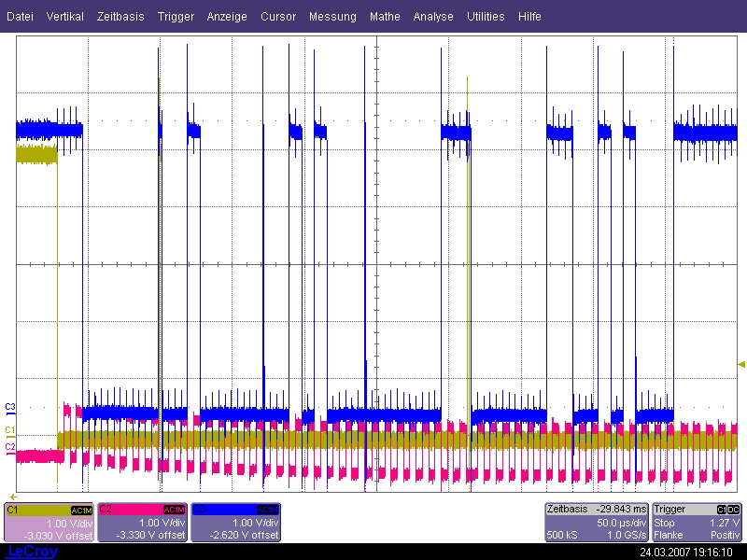Click the Stop trigger mode text
The width and height of the screenshot is (747, 560).
[664, 523]
